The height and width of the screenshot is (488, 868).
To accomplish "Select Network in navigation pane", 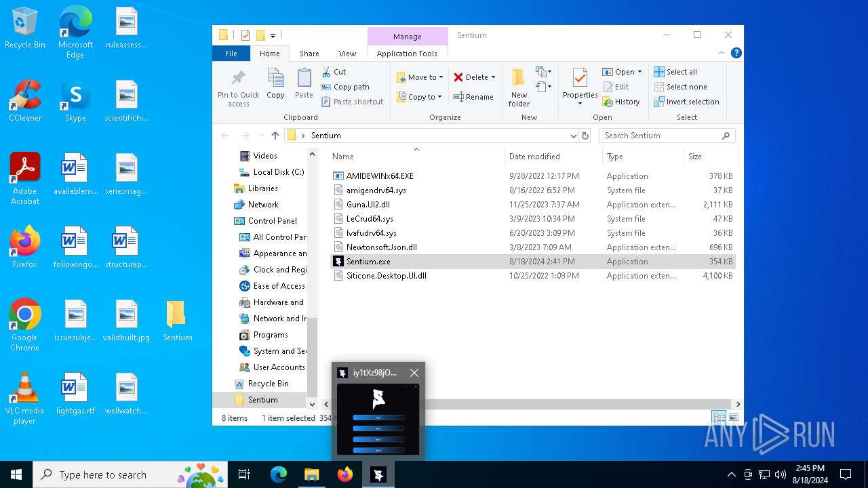I will 256,205.
